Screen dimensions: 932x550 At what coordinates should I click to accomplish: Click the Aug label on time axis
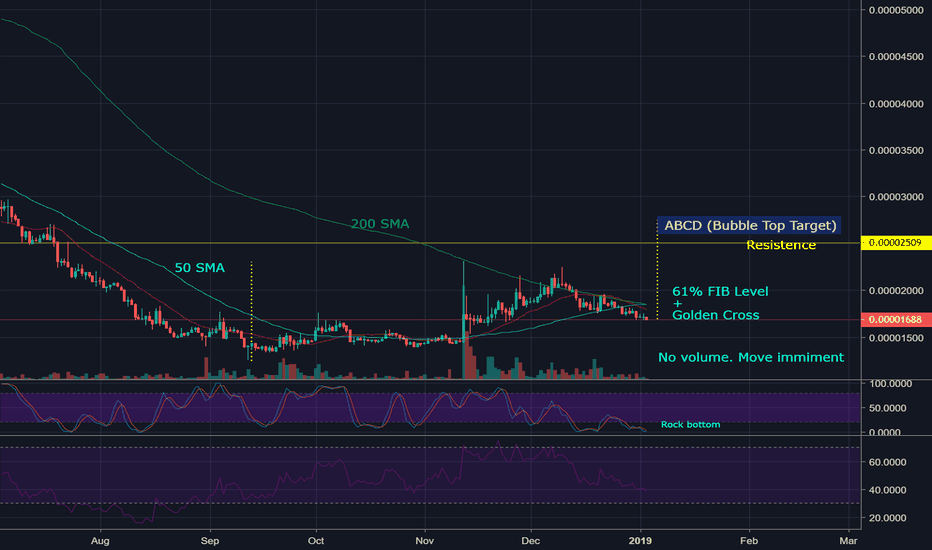(100, 540)
